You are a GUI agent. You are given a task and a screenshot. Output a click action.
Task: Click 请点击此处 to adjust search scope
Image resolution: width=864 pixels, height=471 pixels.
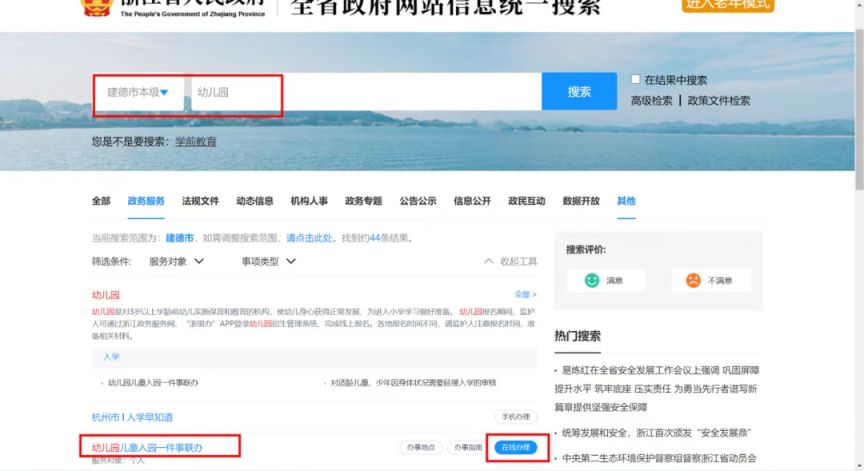tap(309, 238)
